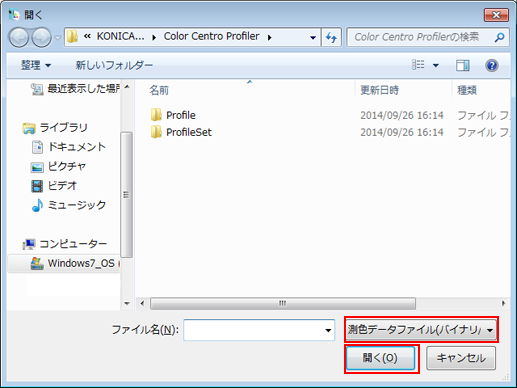Viewport: 517px width, 388px height.
Task: Click the dialog title bar app icon
Action: [14, 14]
